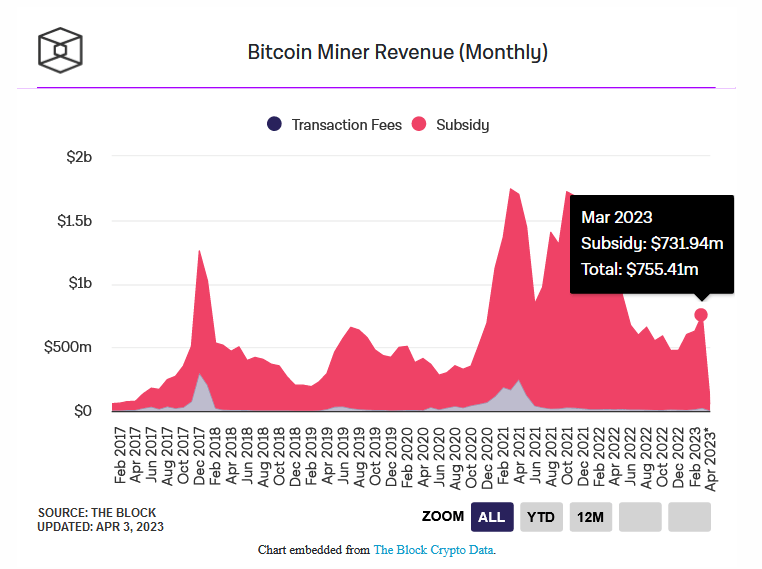Click last blank gray zoom button
The height and width of the screenshot is (569, 762).
689,517
